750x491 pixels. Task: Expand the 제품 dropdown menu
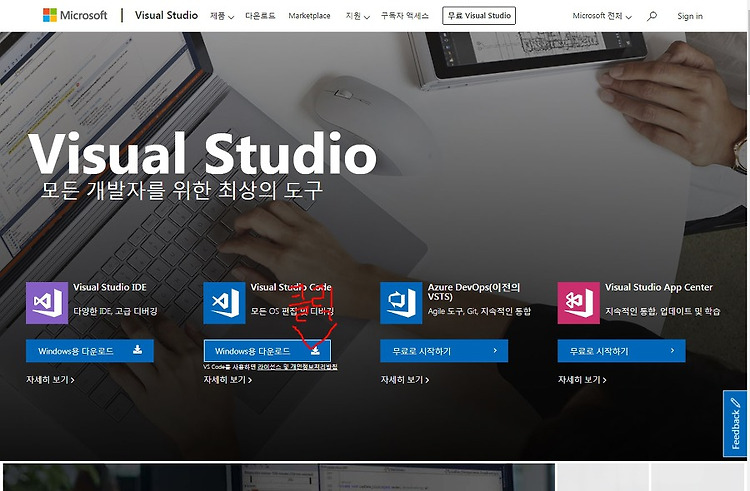[222, 16]
